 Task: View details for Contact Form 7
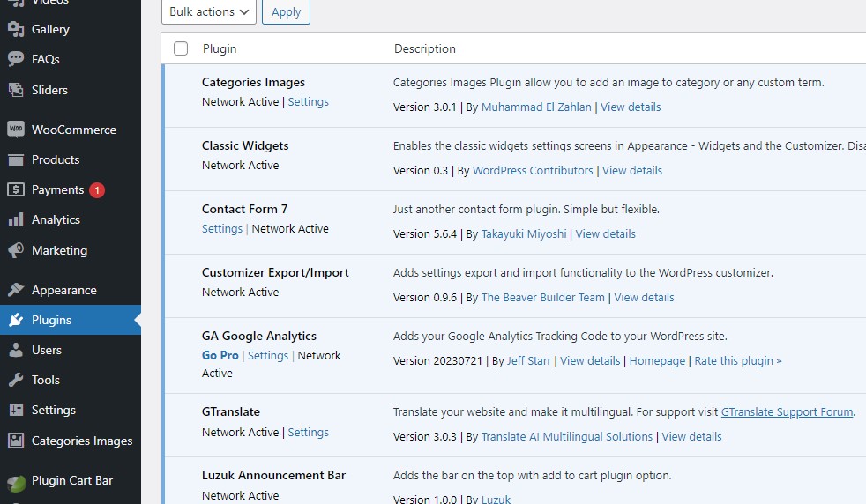[x=605, y=234]
